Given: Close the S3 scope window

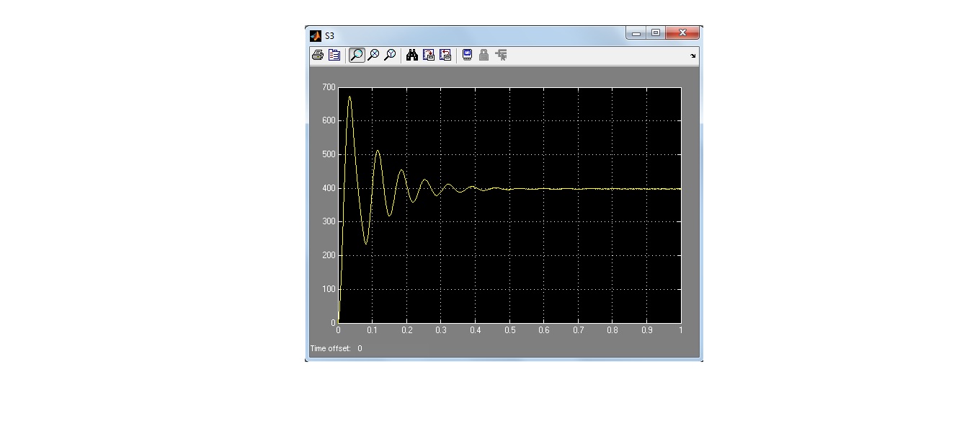Looking at the screenshot, I should pyautogui.click(x=682, y=33).
